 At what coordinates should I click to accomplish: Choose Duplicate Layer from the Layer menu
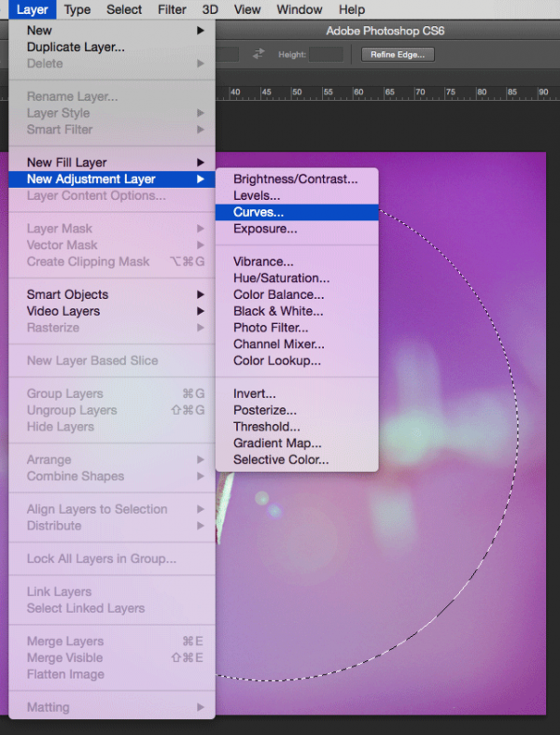112,47
